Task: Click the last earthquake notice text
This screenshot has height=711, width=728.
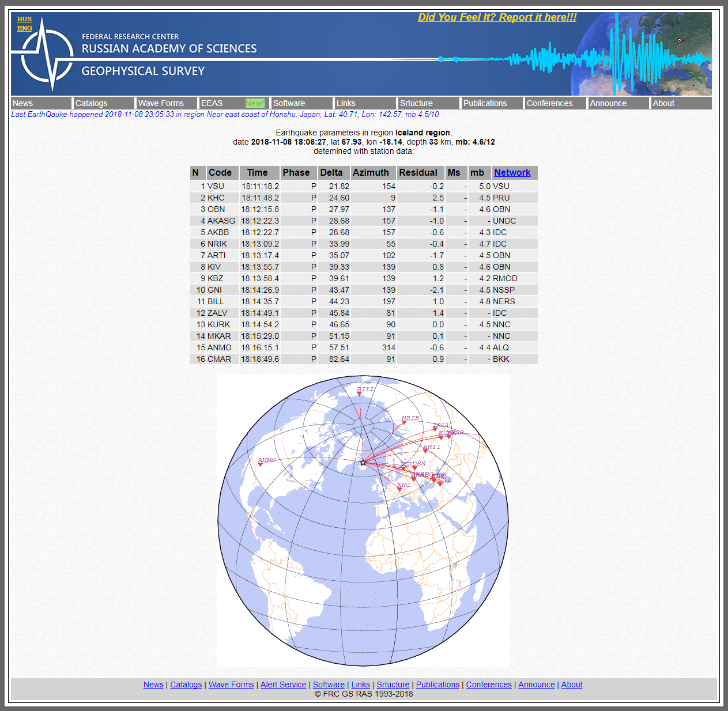Action: (x=225, y=114)
